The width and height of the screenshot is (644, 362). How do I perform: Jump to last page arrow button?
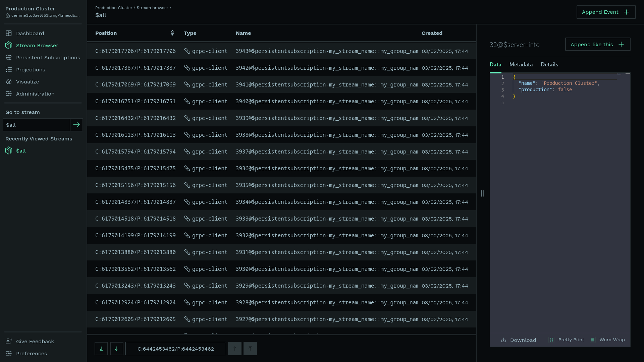pos(101,349)
